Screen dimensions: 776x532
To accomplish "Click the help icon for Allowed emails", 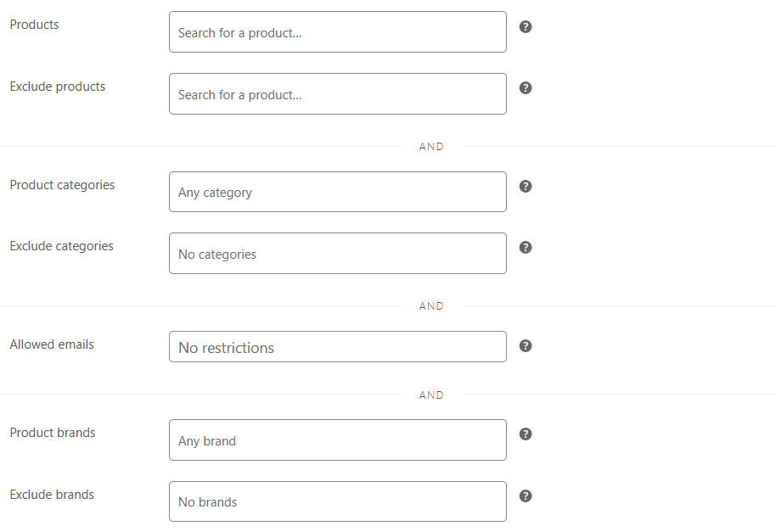I will point(526,346).
